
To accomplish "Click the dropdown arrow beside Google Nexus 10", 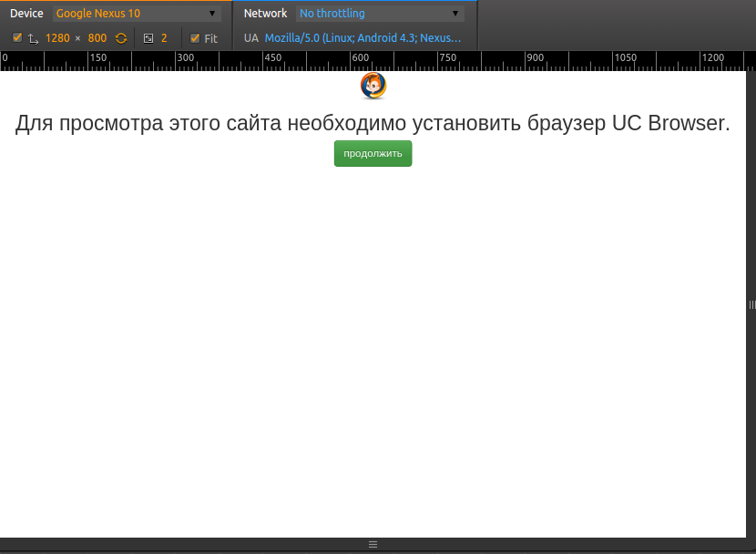I will tap(212, 13).
